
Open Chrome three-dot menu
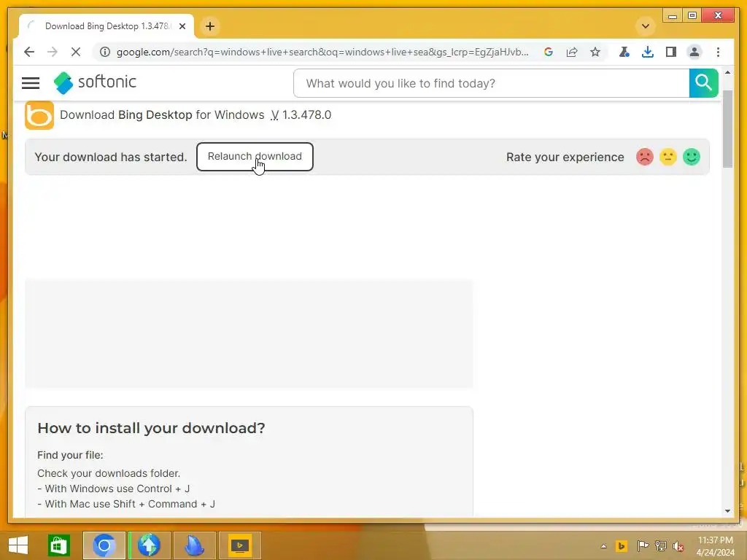pyautogui.click(x=718, y=52)
